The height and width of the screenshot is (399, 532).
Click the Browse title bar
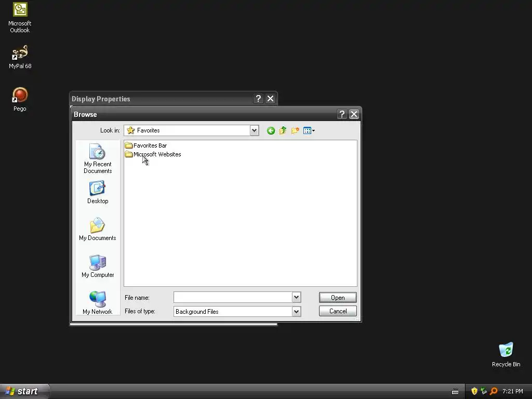[204, 114]
